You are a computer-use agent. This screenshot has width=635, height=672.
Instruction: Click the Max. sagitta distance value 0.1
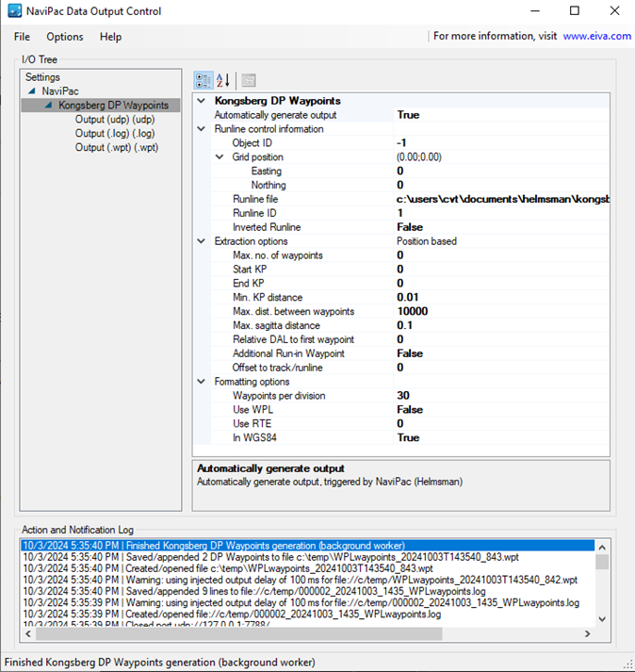501,325
